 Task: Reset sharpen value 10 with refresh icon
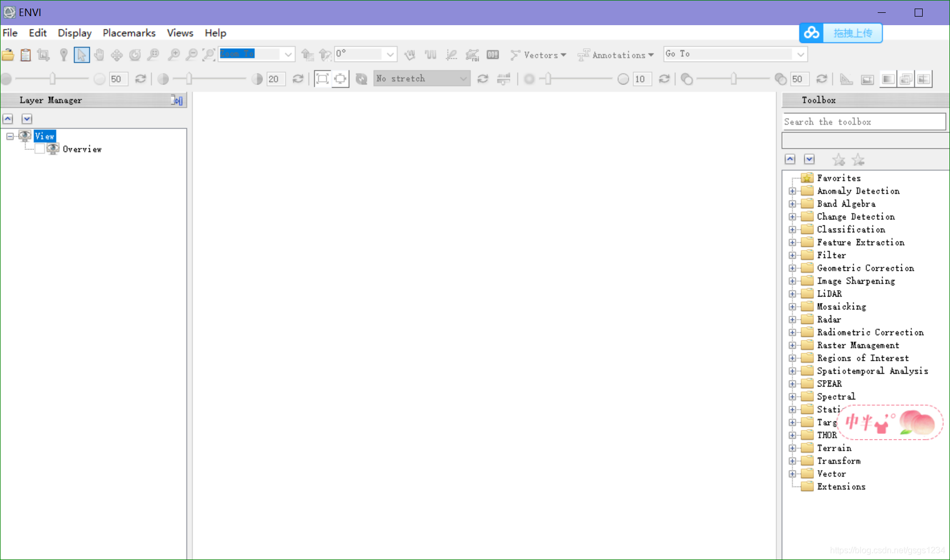pyautogui.click(x=664, y=79)
